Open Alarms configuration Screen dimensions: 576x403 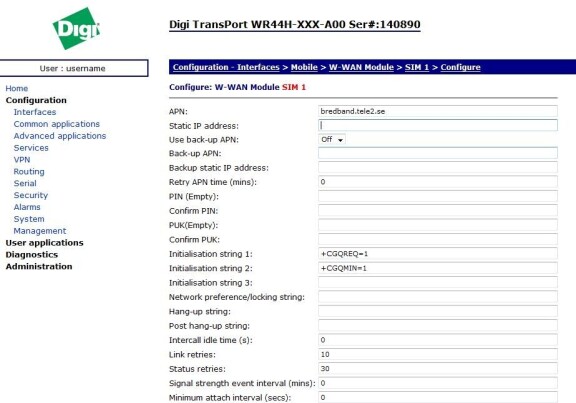27,207
